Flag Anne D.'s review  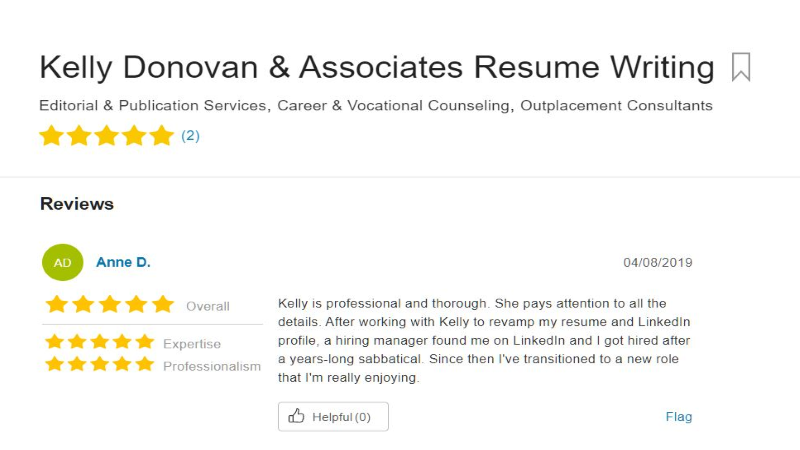tap(679, 417)
